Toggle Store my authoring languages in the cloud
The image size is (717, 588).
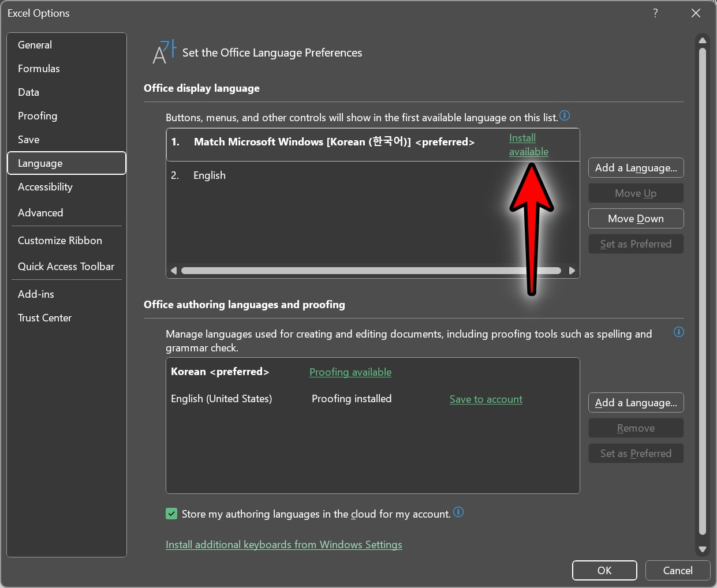171,514
